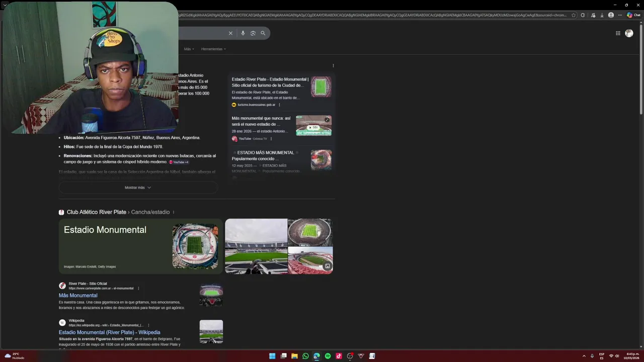The image size is (644, 362).
Task: Open options for cariverplate.com.ar result
Action: tap(138, 289)
